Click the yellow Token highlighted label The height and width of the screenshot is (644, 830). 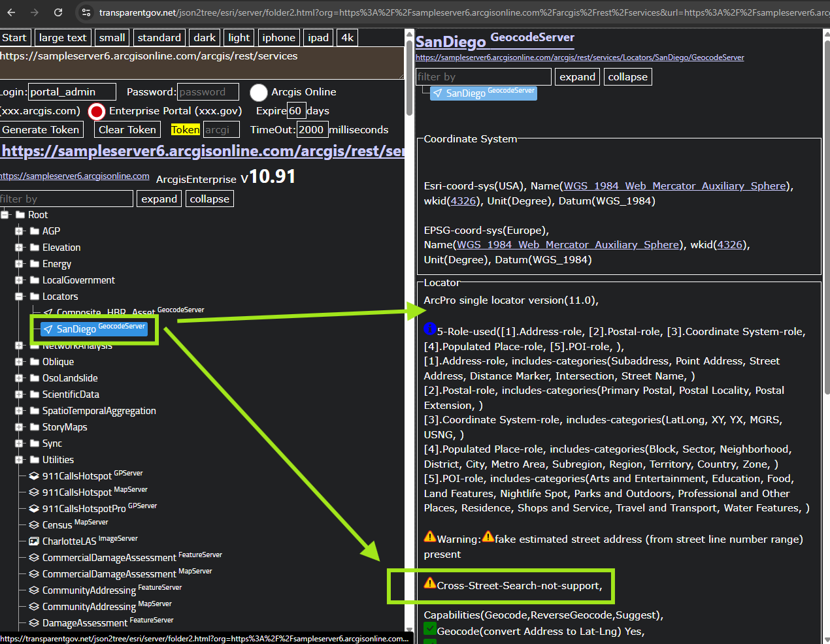(185, 130)
